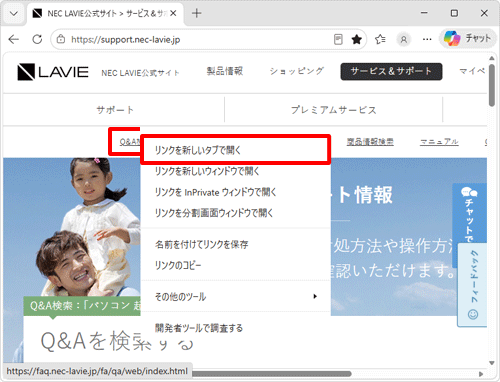Open the user profile icon
Viewport: 500px width, 382px height.
(x=404, y=39)
